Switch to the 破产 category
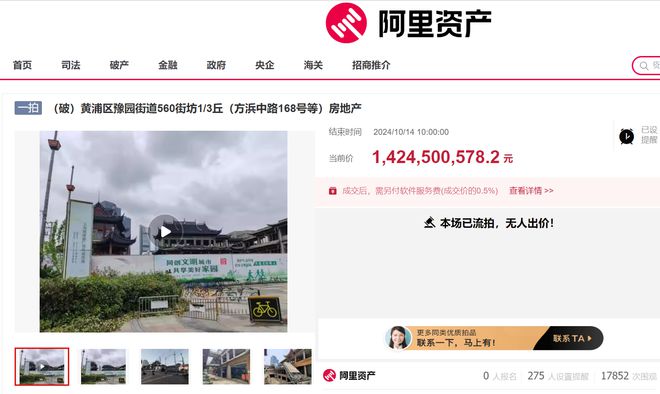 [x=119, y=65]
